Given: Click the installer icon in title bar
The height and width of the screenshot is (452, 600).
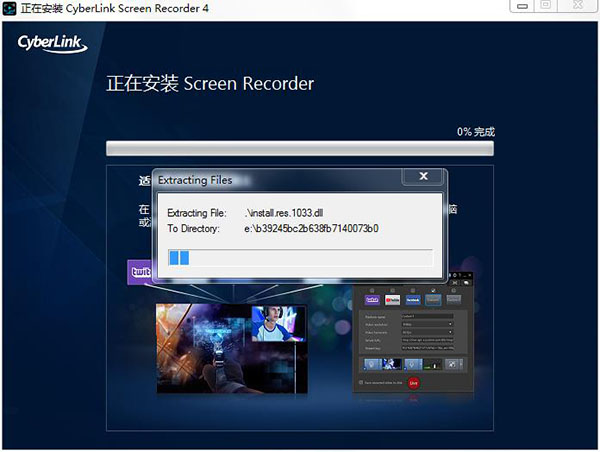Looking at the screenshot, I should point(10,8).
